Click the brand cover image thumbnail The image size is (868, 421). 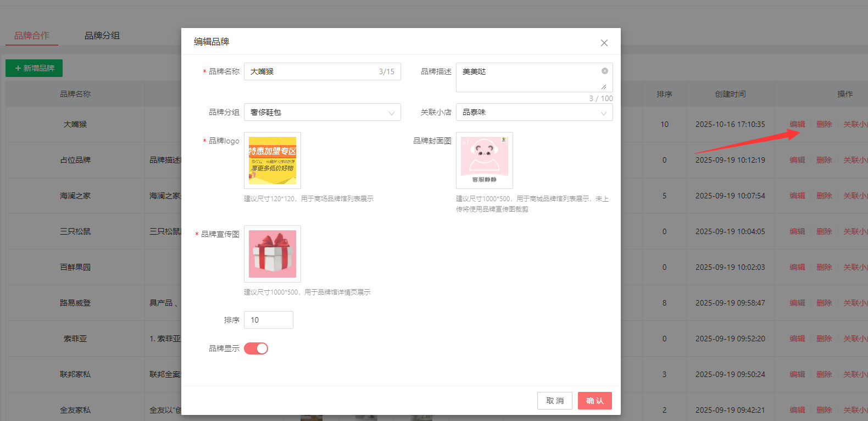tap(484, 160)
